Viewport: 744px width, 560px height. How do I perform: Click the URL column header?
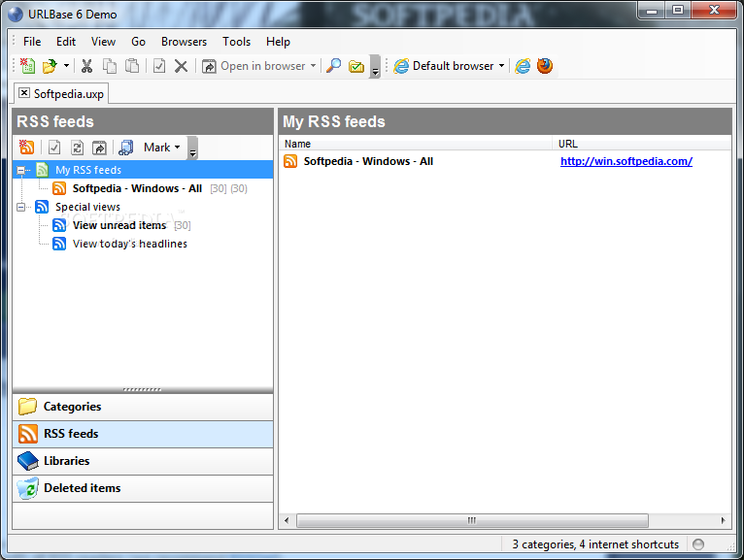tap(642, 144)
